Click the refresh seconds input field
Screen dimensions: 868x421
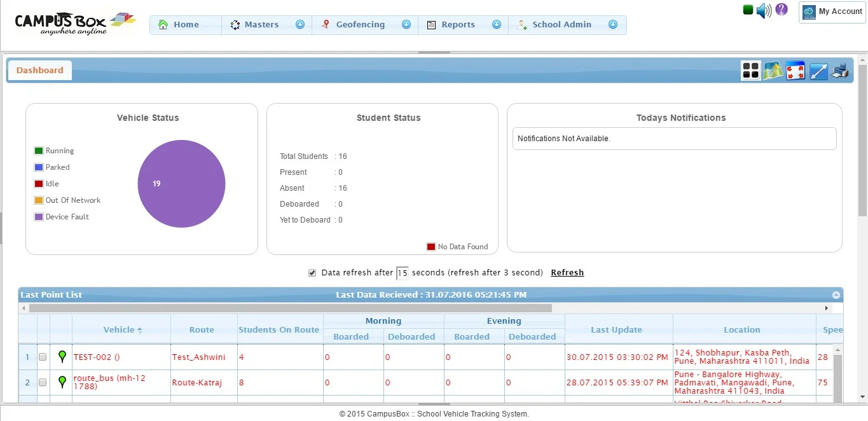tap(403, 273)
